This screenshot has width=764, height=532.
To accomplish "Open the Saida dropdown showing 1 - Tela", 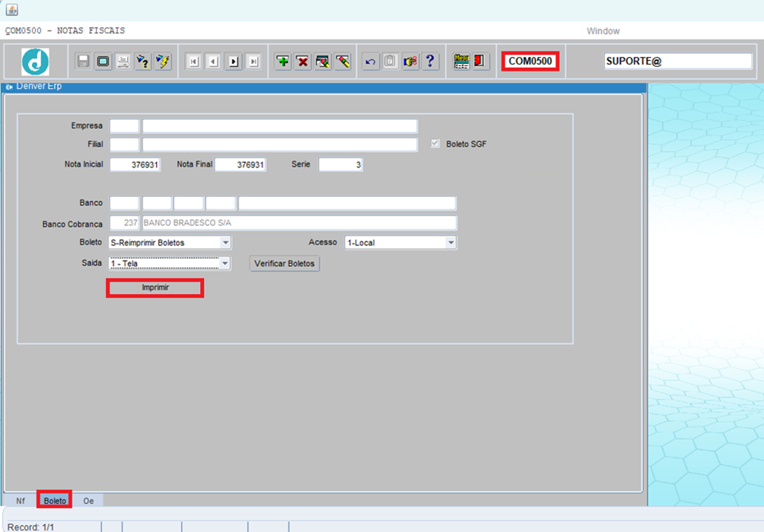I will click(224, 263).
